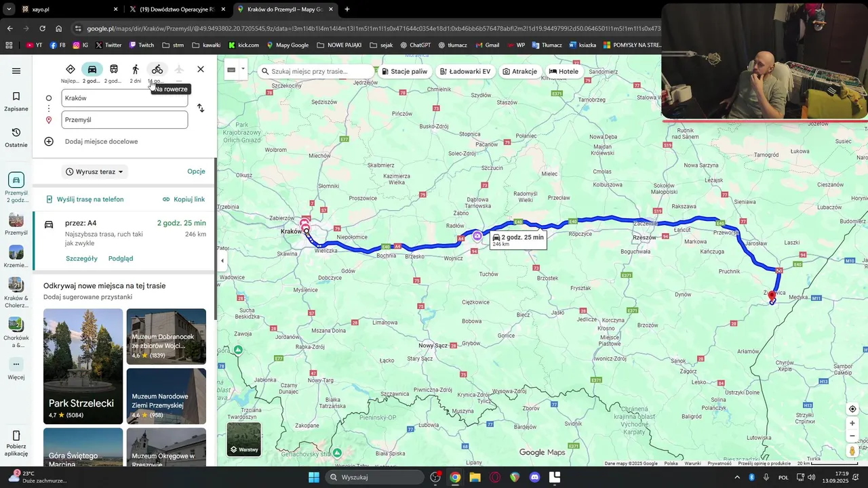Zoom in on the map
Viewport: 868px width, 488px height.
pos(852,424)
